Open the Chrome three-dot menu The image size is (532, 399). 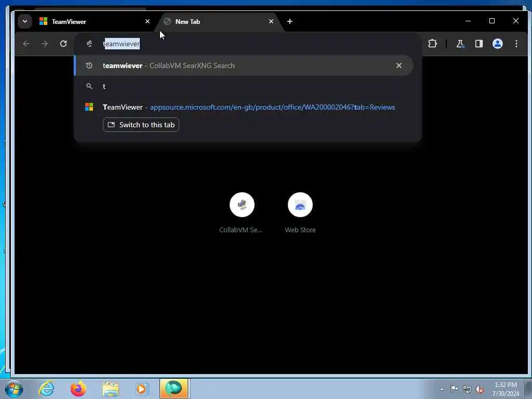(516, 44)
